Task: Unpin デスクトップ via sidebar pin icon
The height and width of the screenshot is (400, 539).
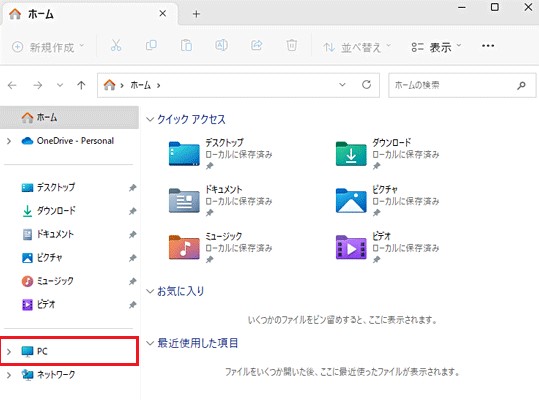Action: tap(132, 188)
